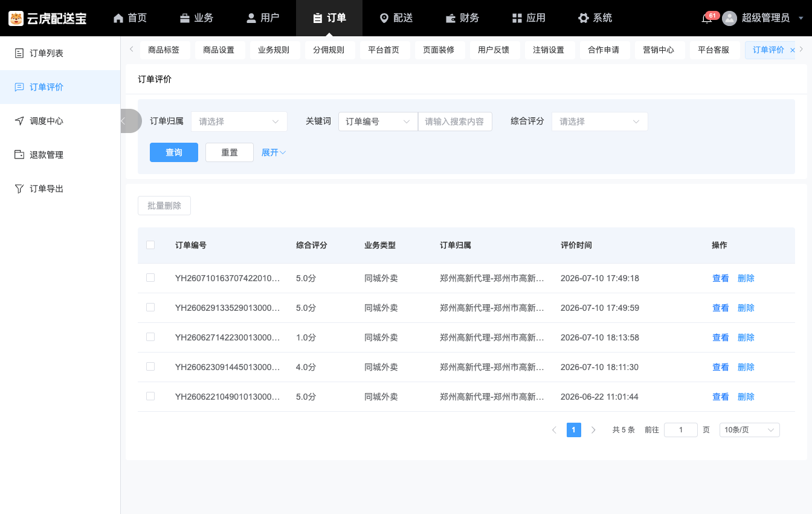Viewport: 812px width, 514px height.
Task: Select the 订单 top menu
Action: [329, 18]
